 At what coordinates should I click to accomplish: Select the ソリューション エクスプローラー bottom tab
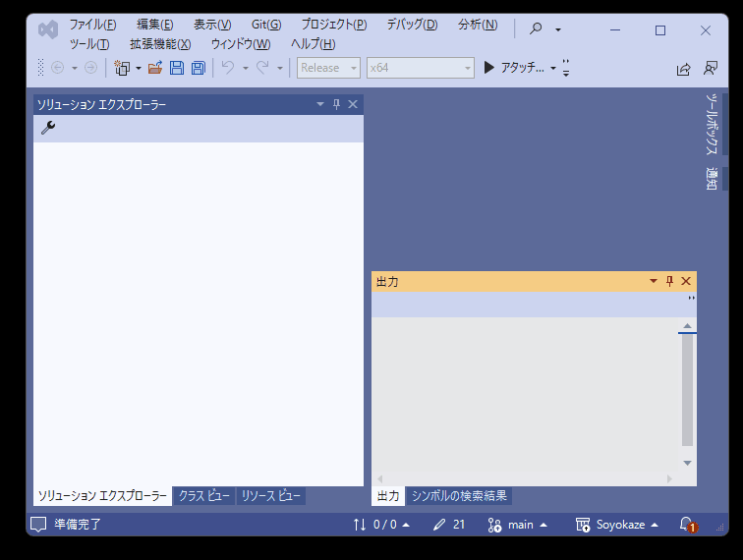pos(103,496)
